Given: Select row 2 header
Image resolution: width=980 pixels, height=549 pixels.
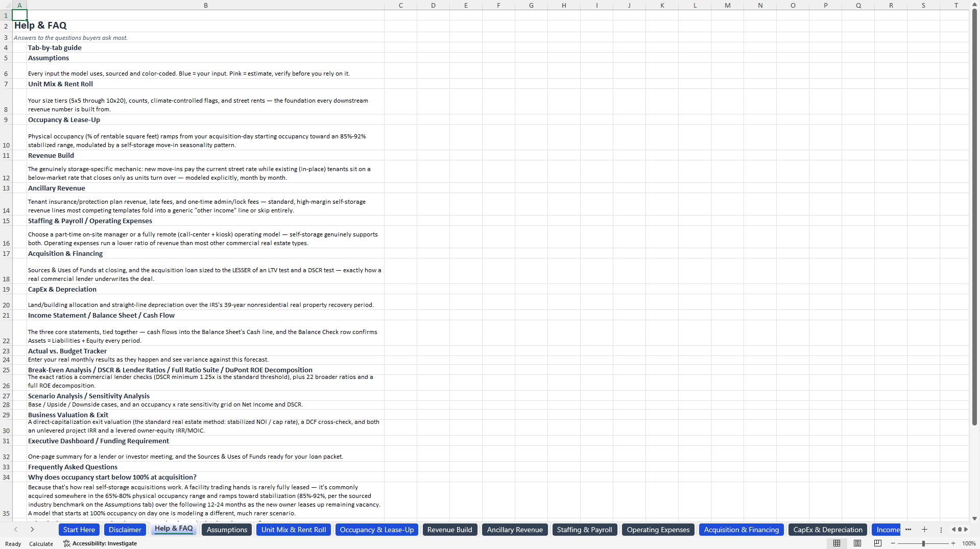Looking at the screenshot, I should 6,26.
